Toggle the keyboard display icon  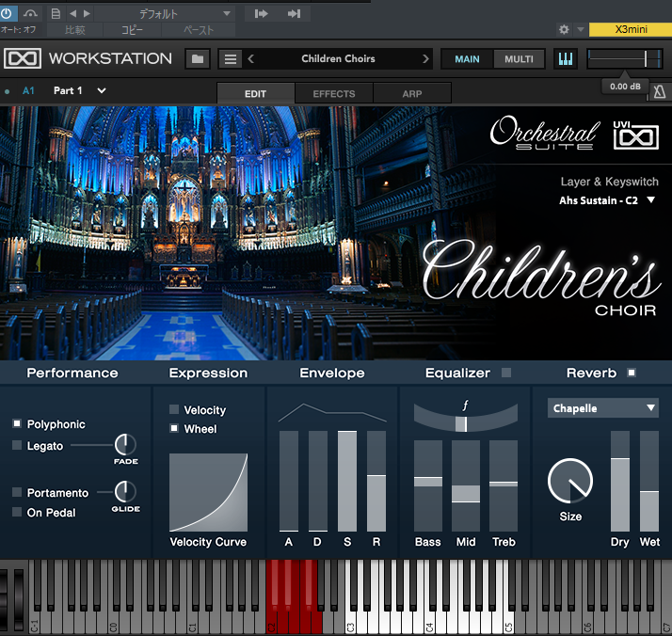(x=566, y=58)
